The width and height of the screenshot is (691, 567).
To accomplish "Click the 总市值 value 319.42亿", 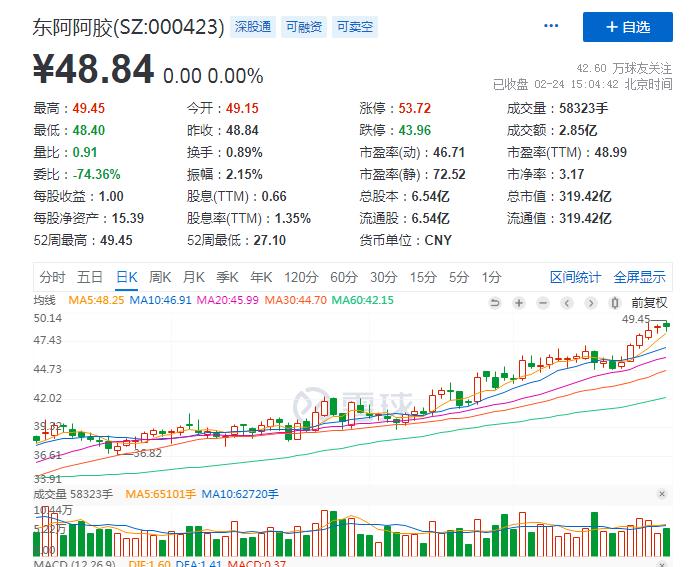I will [585, 196].
